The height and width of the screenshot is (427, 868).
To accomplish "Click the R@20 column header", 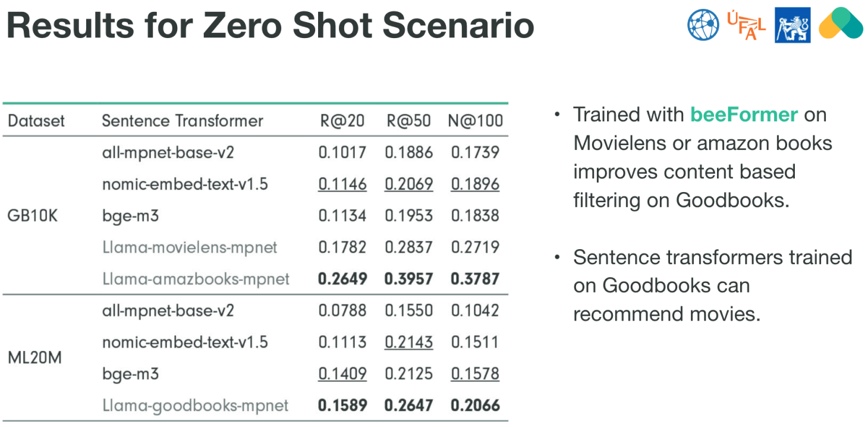I will [342, 121].
